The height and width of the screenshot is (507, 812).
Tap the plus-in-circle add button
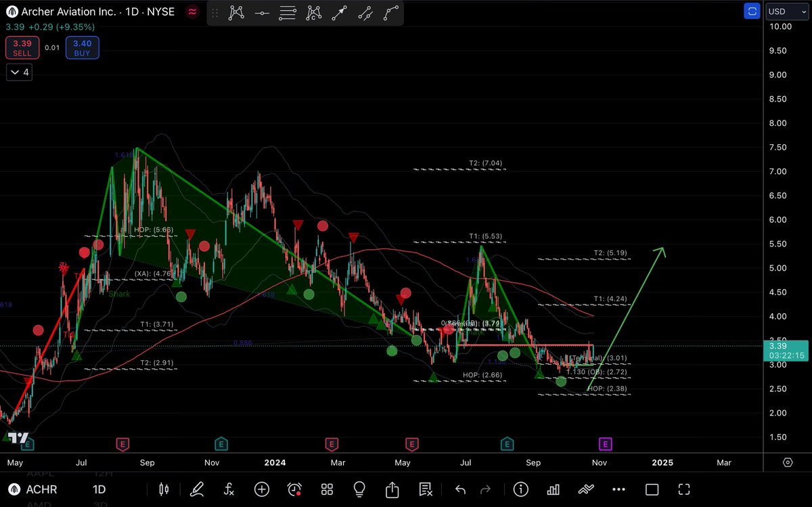262,489
